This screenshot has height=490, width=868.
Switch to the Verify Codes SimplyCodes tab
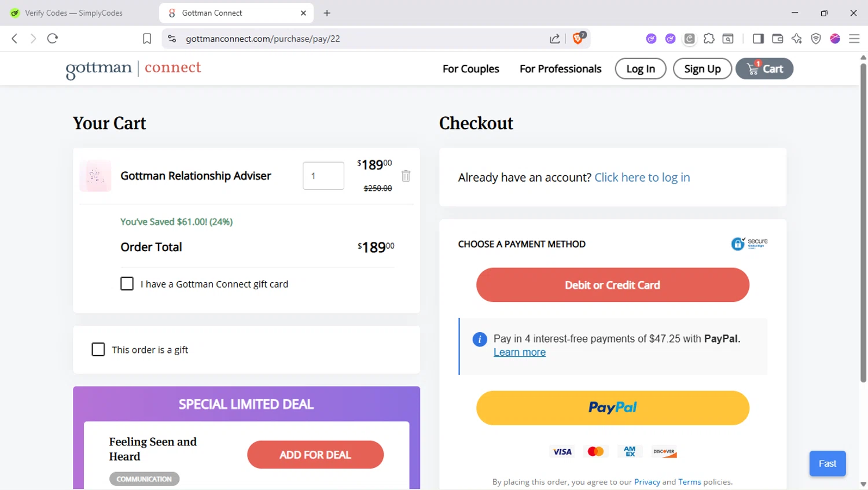(x=73, y=13)
